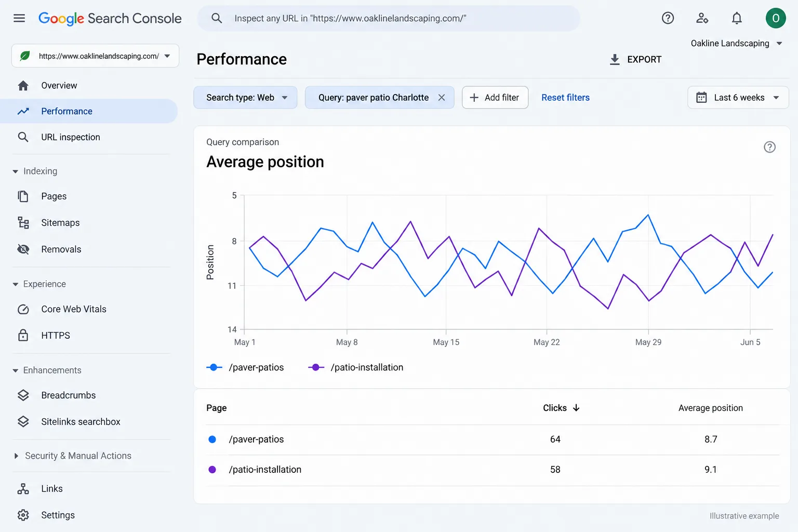This screenshot has width=798, height=532.
Task: Open Breadcrumbs enhancement report
Action: click(89, 395)
